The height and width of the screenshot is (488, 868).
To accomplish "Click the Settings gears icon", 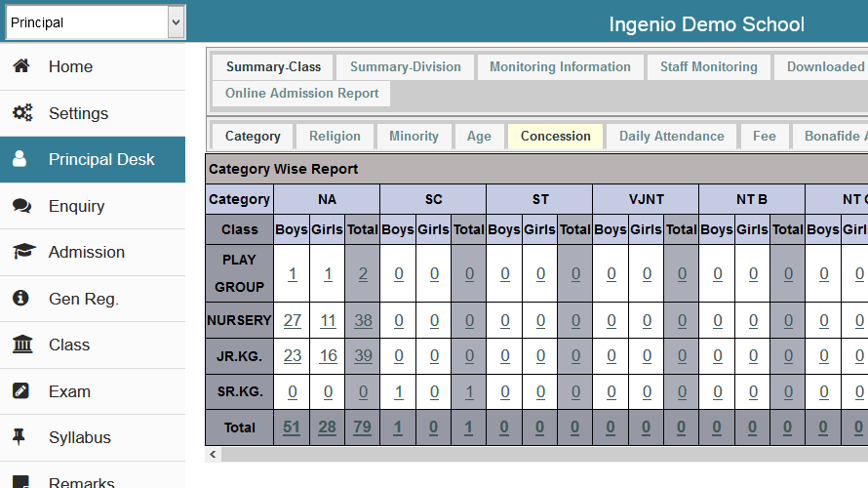I will coord(22,112).
